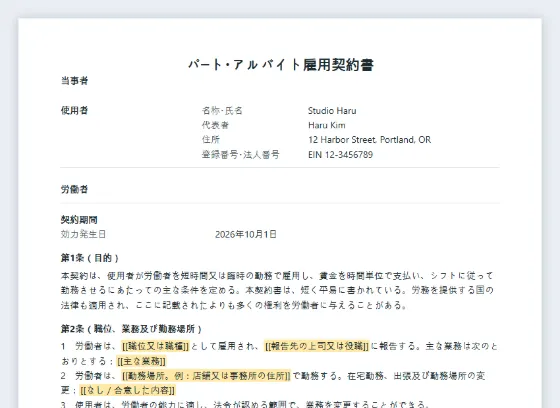Fill the [[勤務場所。例：店舗又は事務所の住所]] placeholder
The width and height of the screenshot is (560, 408).
[x=206, y=376]
